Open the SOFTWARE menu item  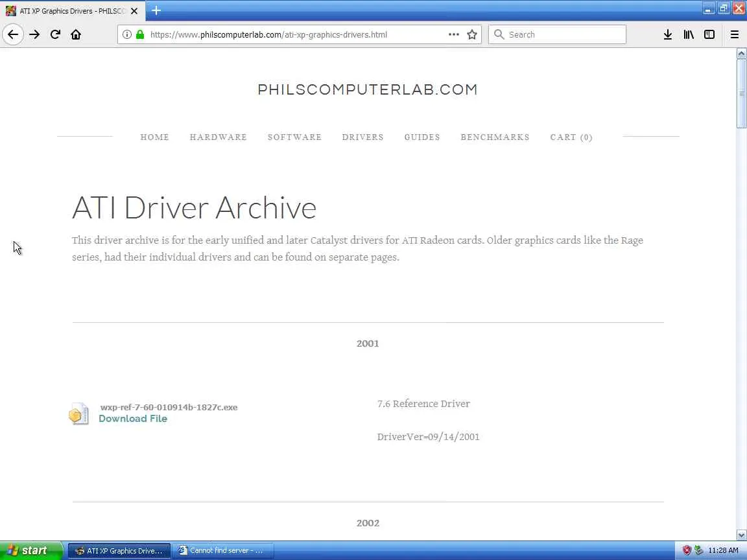tap(294, 137)
